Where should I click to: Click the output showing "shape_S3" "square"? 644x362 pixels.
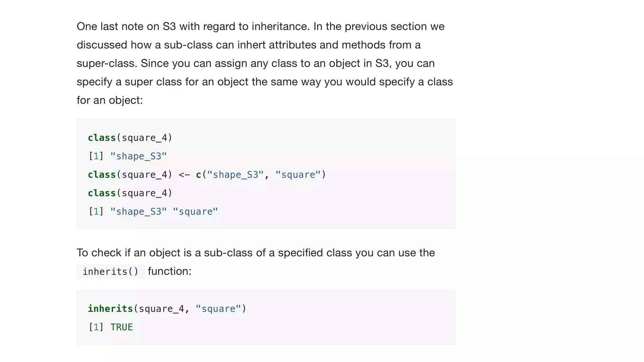click(153, 211)
